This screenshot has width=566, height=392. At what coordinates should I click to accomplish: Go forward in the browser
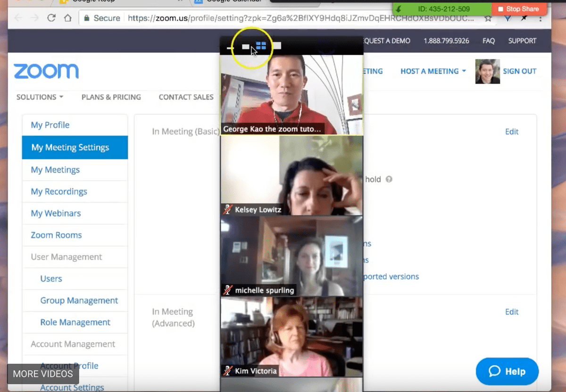click(x=35, y=18)
